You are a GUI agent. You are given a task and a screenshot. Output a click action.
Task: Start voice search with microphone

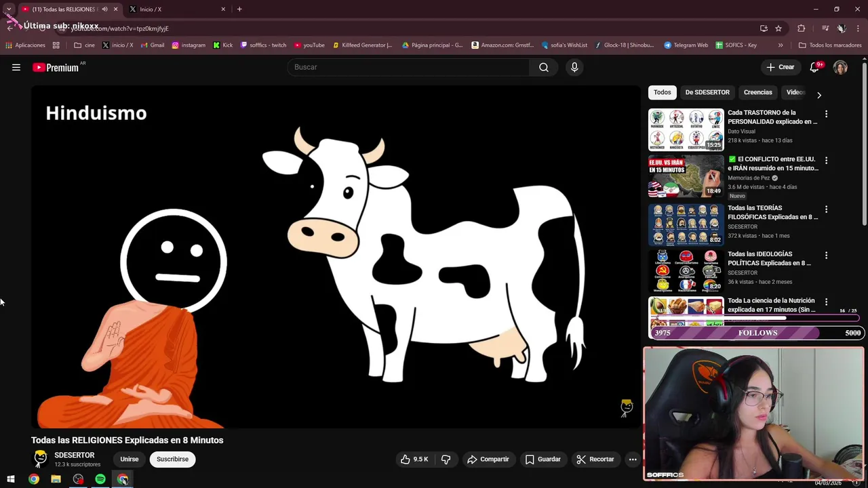click(x=574, y=67)
